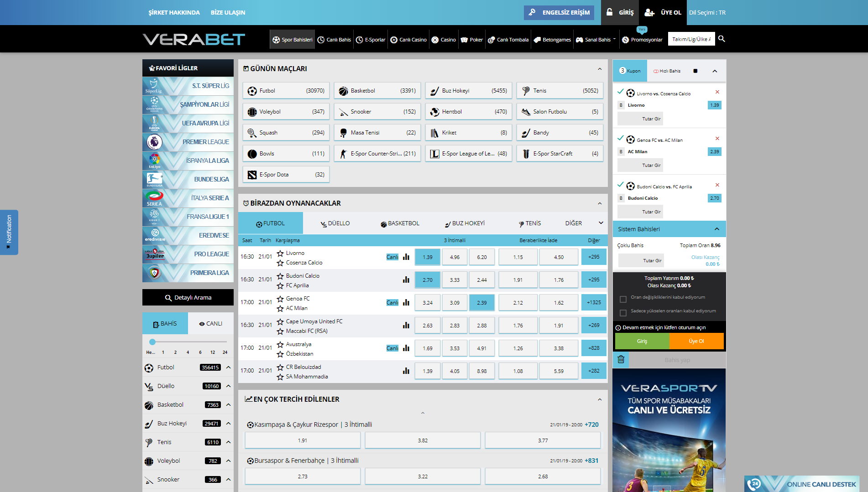Click the time range slider handle
This screenshot has width=868, height=492.
(x=152, y=342)
